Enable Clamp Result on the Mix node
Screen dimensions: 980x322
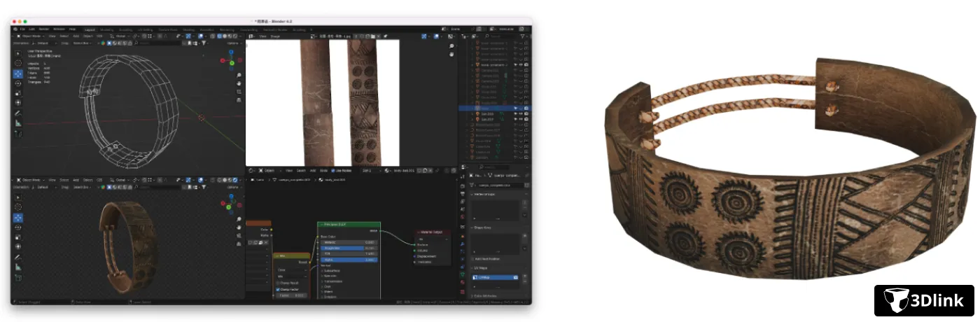pyautogui.click(x=278, y=283)
